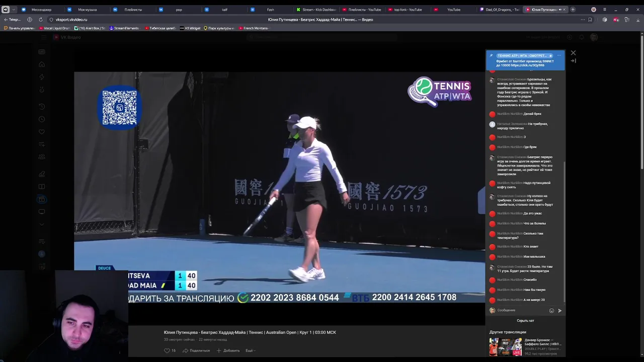Open the extensions cube icon
644x362 pixels.
click(605, 20)
